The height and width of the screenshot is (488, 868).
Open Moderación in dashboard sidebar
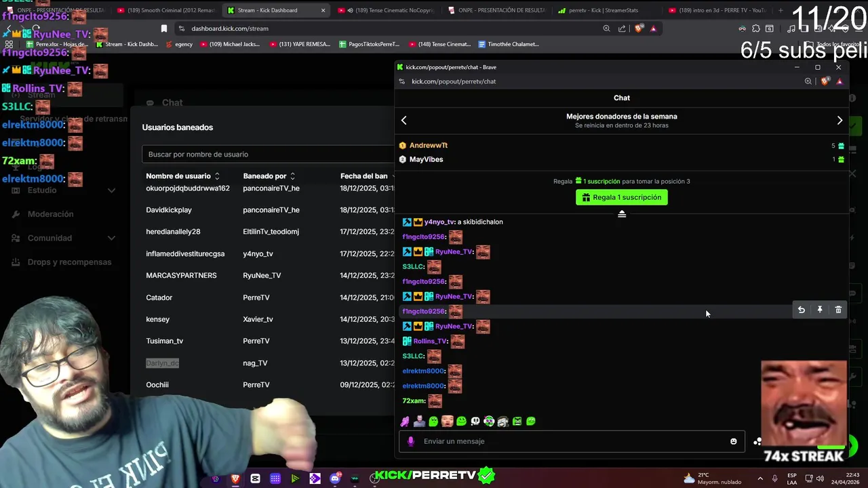point(50,214)
